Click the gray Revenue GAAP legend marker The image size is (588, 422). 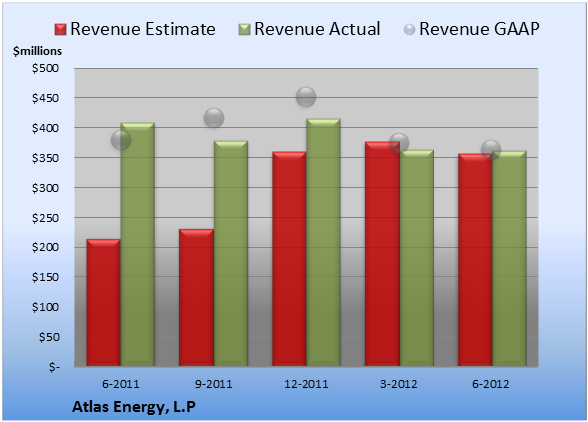410,30
